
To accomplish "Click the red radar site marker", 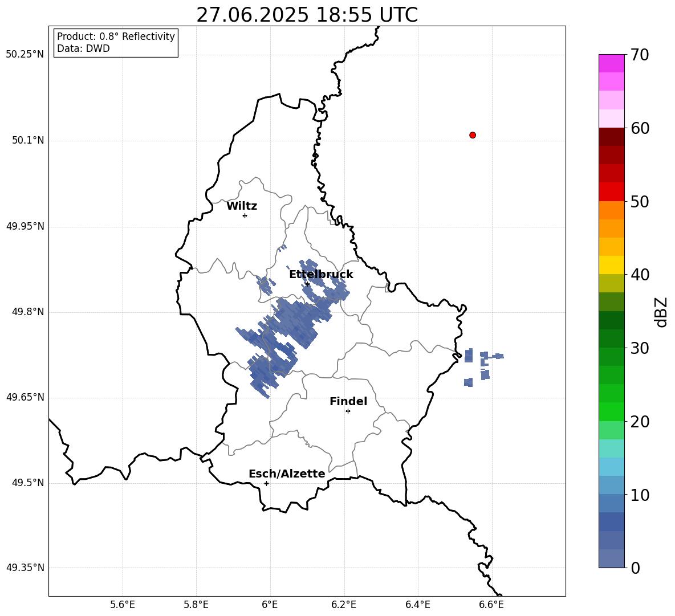I will click(473, 135).
